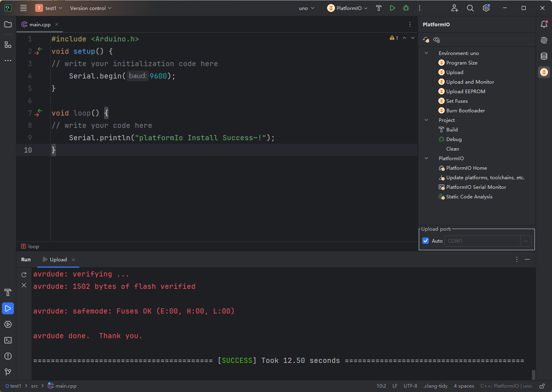Open the toolbar more actions menu
Screen dimensions: 552x392
click(x=420, y=8)
